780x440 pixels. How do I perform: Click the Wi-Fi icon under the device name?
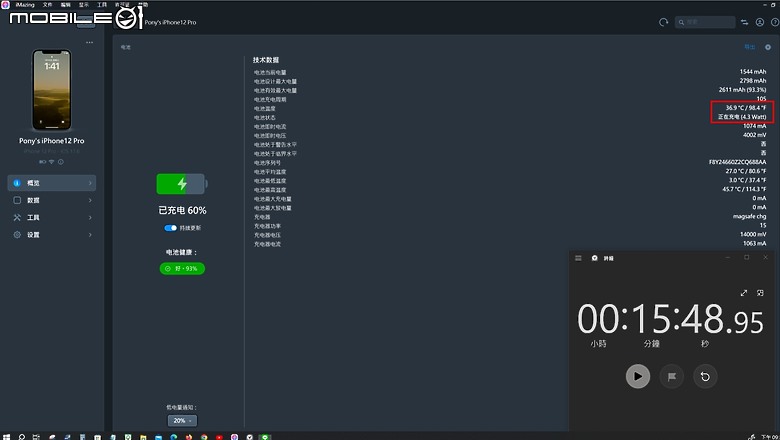click(x=51, y=162)
